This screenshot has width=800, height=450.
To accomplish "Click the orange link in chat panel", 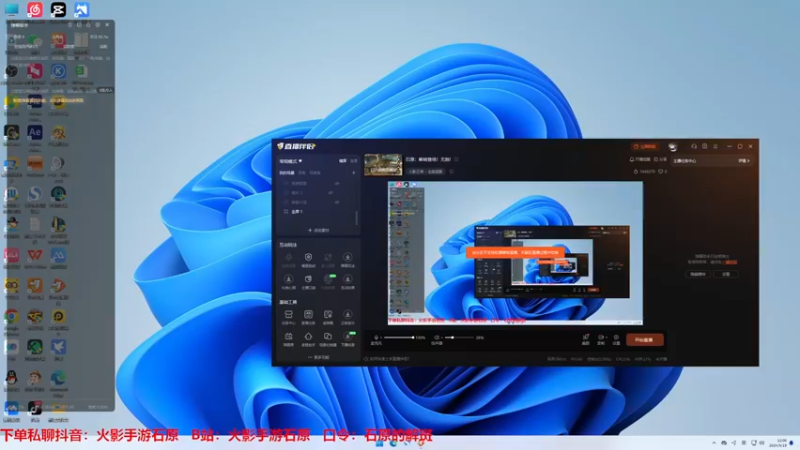I will coord(731,262).
